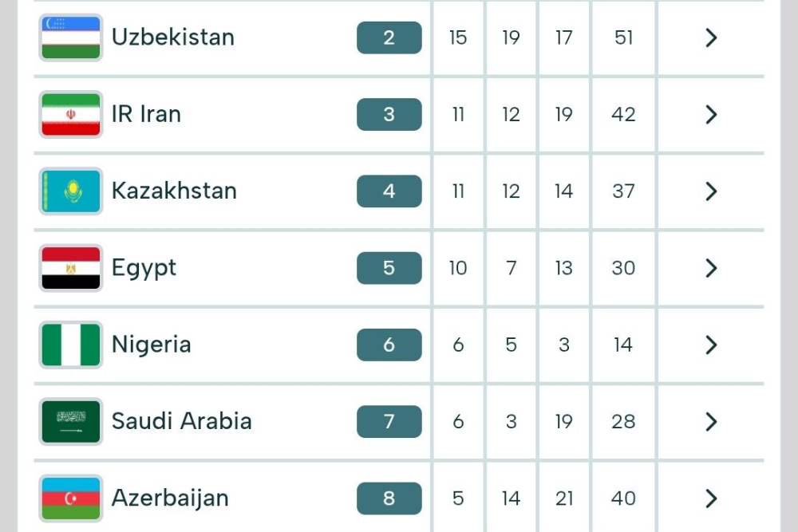Screen dimensions: 798x532
Task: Expand the Azerbaijan row arrow
Action: coord(711,498)
